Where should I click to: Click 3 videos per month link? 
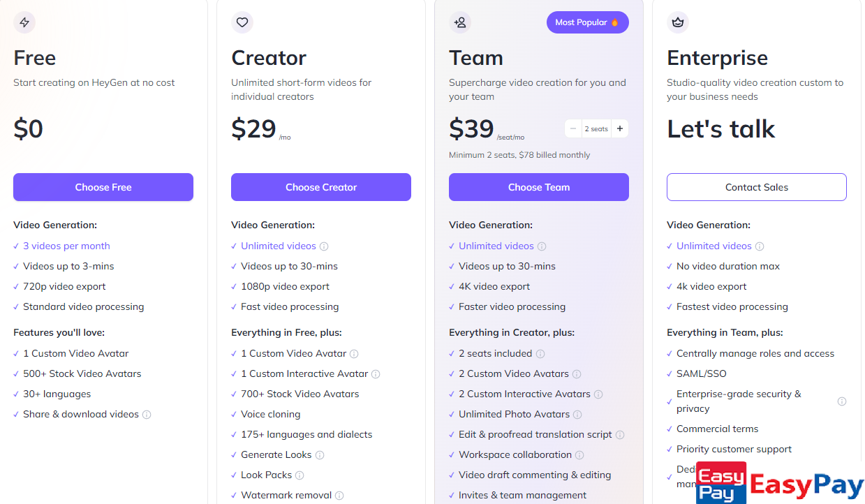(66, 246)
